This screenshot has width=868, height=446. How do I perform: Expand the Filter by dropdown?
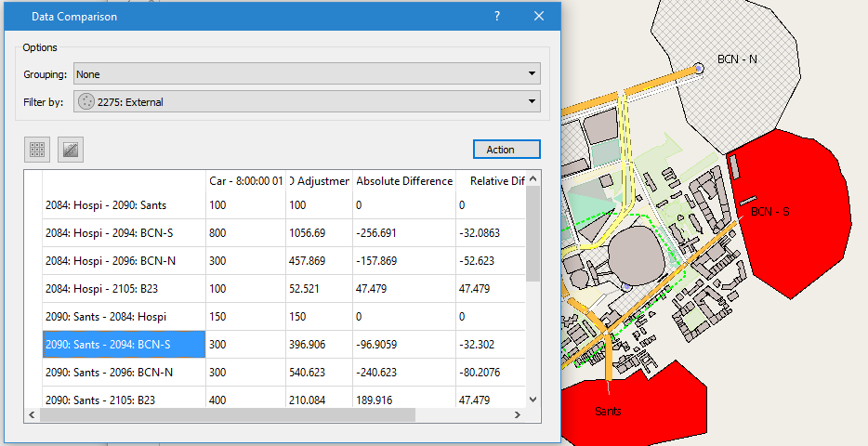pyautogui.click(x=533, y=102)
